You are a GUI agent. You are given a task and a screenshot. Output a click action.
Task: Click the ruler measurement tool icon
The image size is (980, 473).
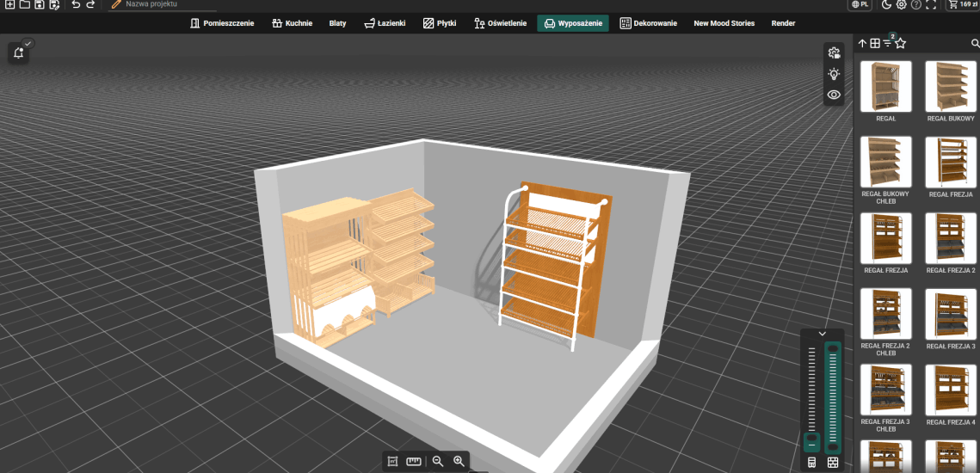pos(414,462)
